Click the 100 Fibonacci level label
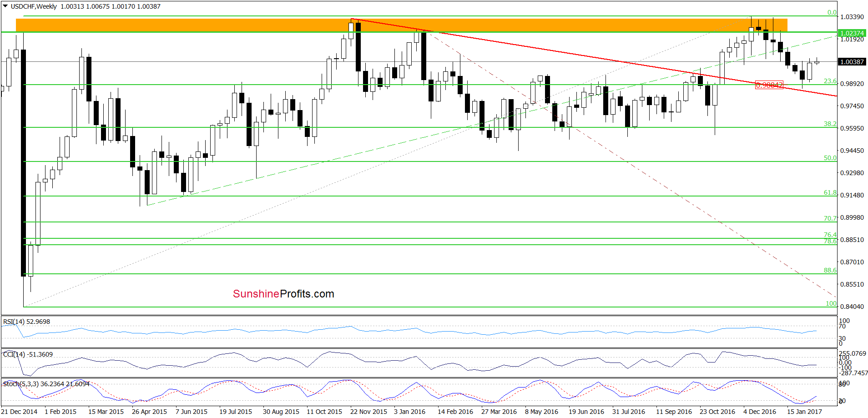This screenshot has height=418, width=868. coord(831,303)
